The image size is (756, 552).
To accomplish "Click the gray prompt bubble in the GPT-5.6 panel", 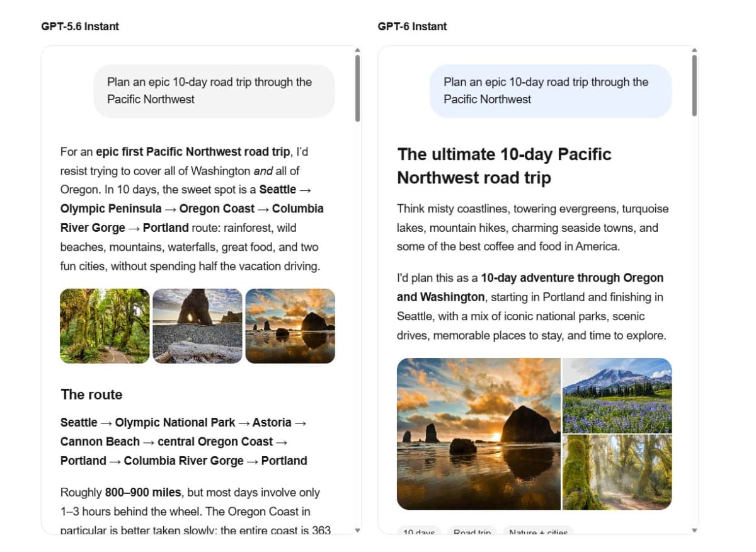I will (x=214, y=91).
